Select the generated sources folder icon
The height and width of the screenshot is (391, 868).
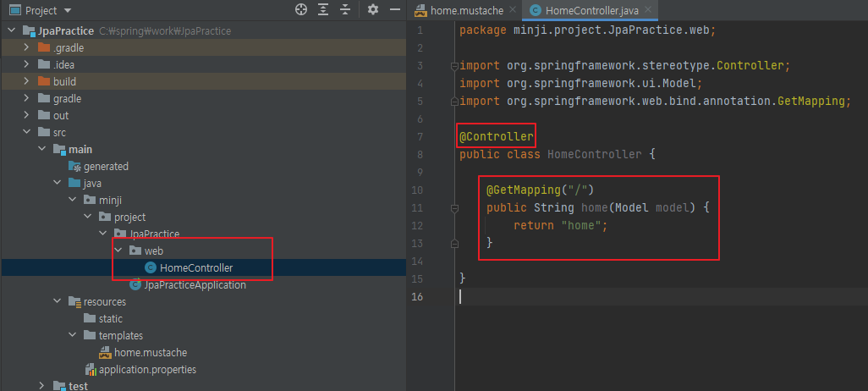(x=74, y=166)
